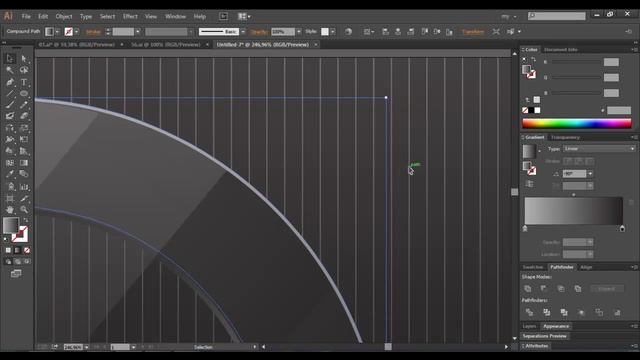Viewport: 640px width, 360px height.
Task: Click the Transform link in control bar
Action: [473, 31]
